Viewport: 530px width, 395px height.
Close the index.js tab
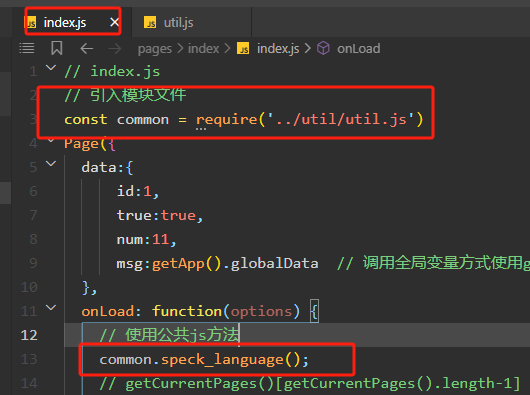pyautogui.click(x=114, y=22)
